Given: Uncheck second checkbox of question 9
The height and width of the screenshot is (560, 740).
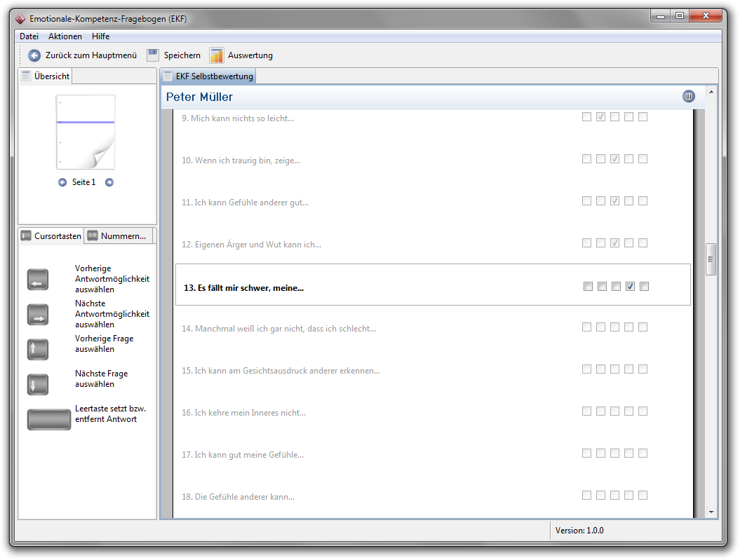Looking at the screenshot, I should pos(601,117).
